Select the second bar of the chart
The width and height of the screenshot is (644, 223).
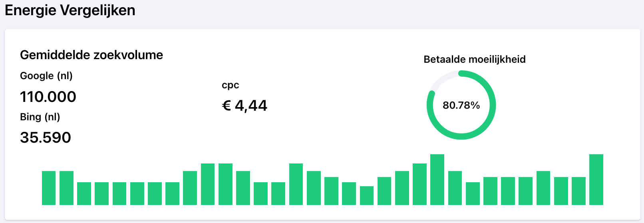tap(66, 188)
